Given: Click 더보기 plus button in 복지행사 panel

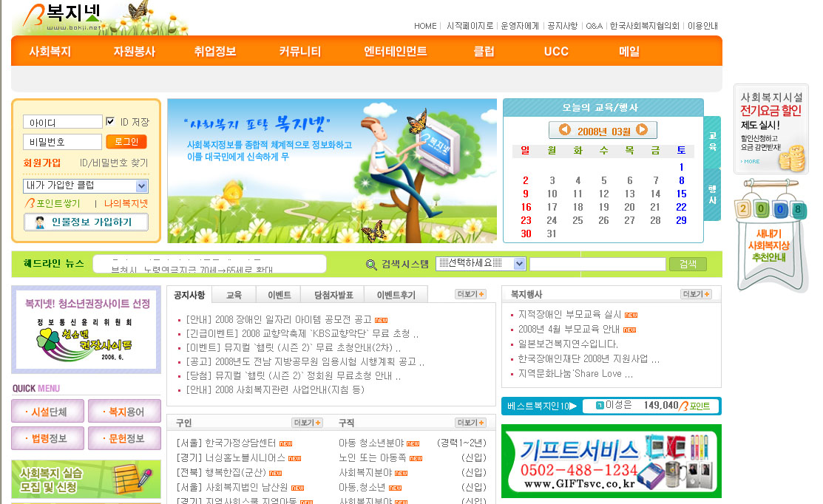Looking at the screenshot, I should click(x=696, y=294).
